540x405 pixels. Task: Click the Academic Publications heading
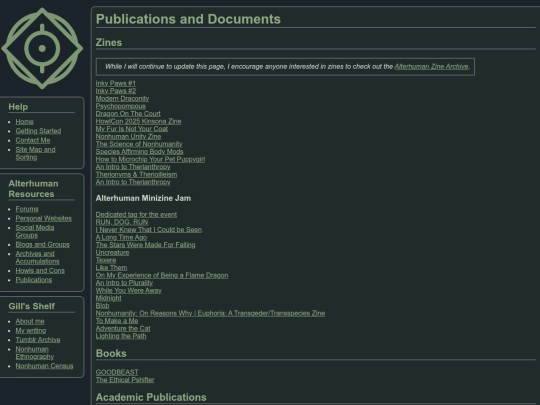pos(151,397)
